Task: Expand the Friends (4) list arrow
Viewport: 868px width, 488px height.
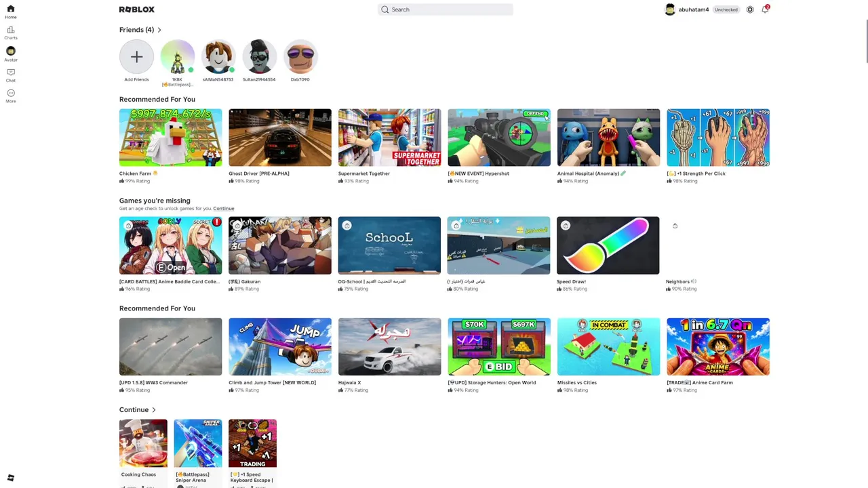Action: (159, 30)
